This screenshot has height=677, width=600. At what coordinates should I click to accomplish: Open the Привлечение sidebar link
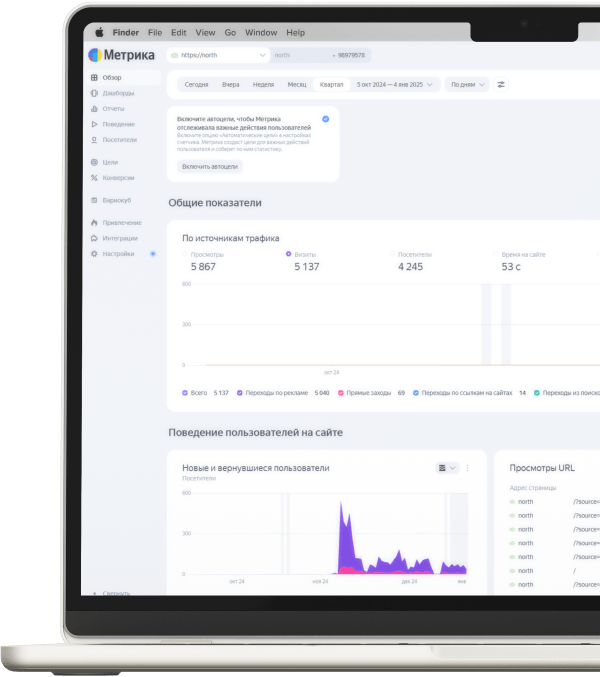[122, 223]
